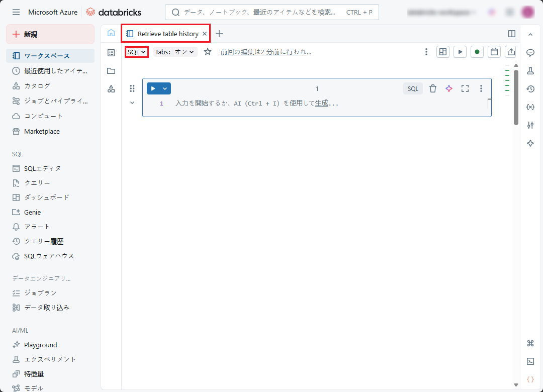
Task: Delete the cell using the trash icon
Action: coord(432,88)
